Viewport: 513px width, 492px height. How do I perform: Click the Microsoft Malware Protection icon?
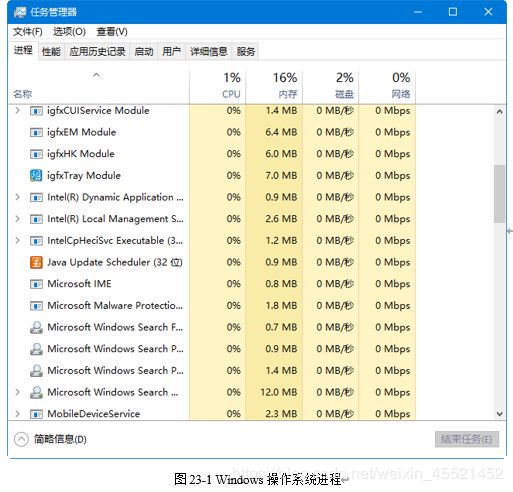click(36, 306)
